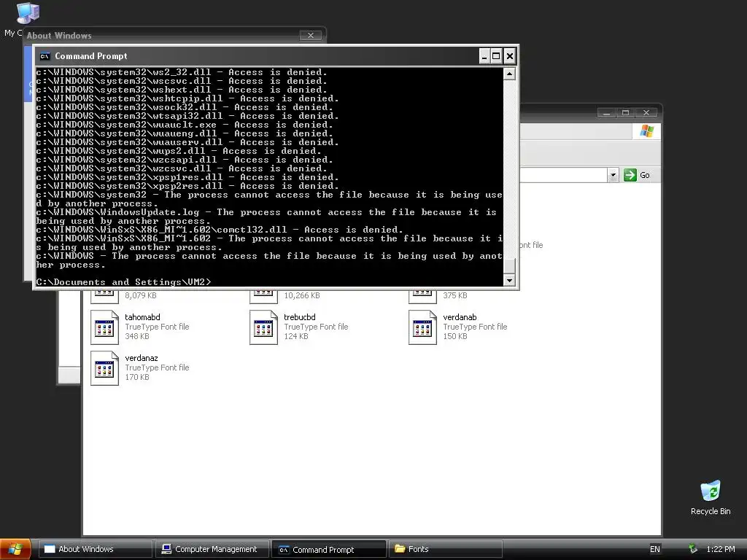This screenshot has height=560, width=747.
Task: Maximize the Fonts window
Action: tap(625, 113)
